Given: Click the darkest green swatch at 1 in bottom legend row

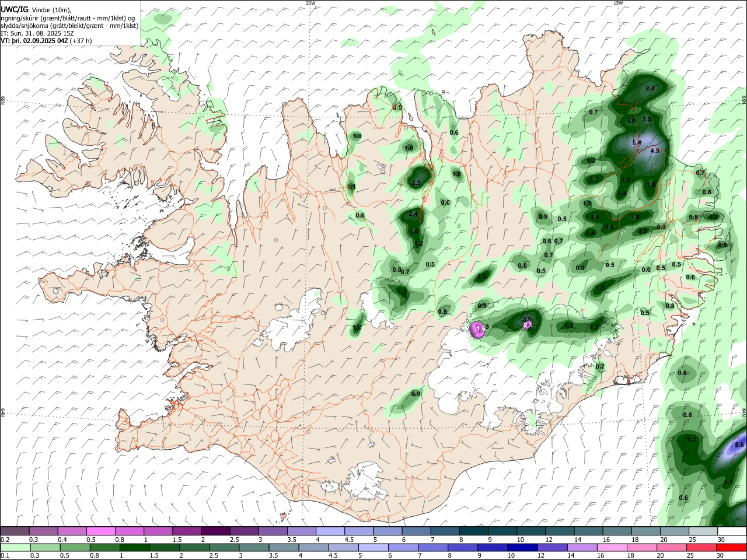Looking at the screenshot, I should click(x=135, y=548).
